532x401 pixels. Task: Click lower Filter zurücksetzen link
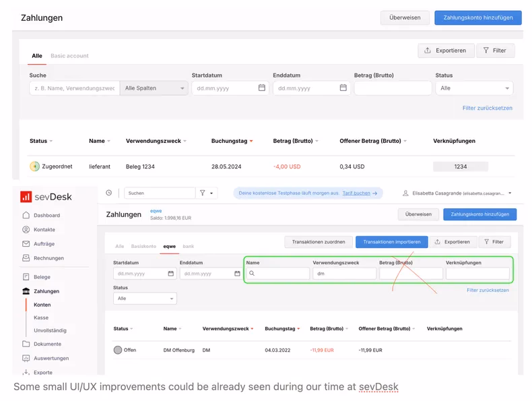488,290
